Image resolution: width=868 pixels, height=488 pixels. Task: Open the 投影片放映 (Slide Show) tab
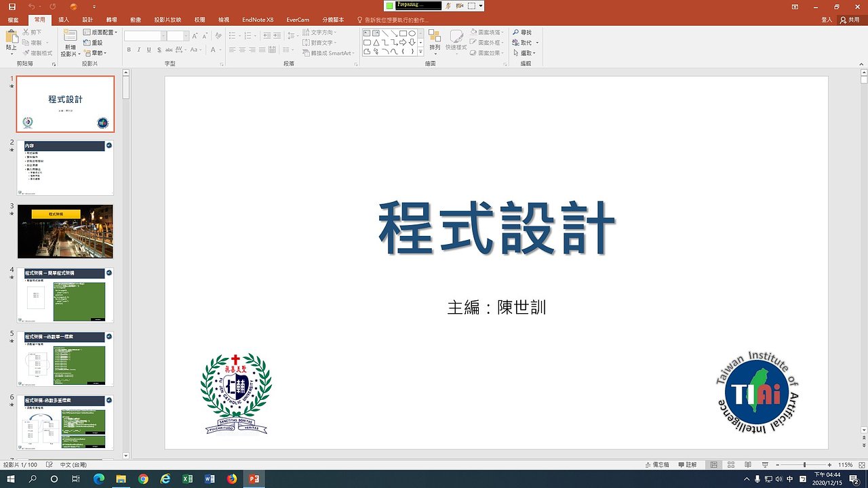coord(167,20)
